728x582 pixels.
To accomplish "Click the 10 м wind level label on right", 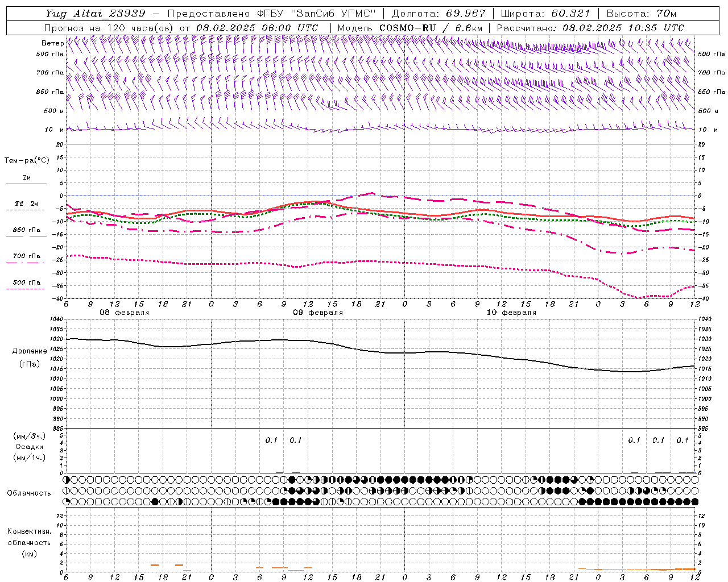I will [708, 130].
